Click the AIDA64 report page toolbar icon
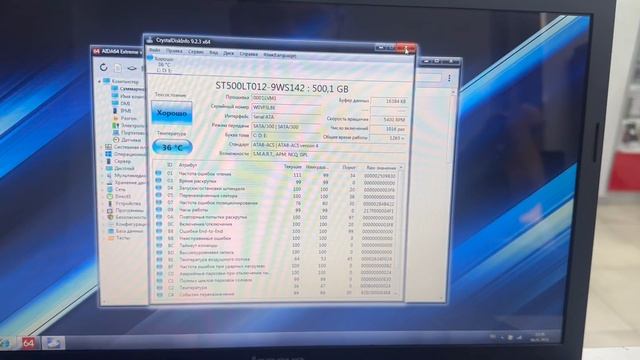Screen dimensions: 640x360 pos(118,68)
